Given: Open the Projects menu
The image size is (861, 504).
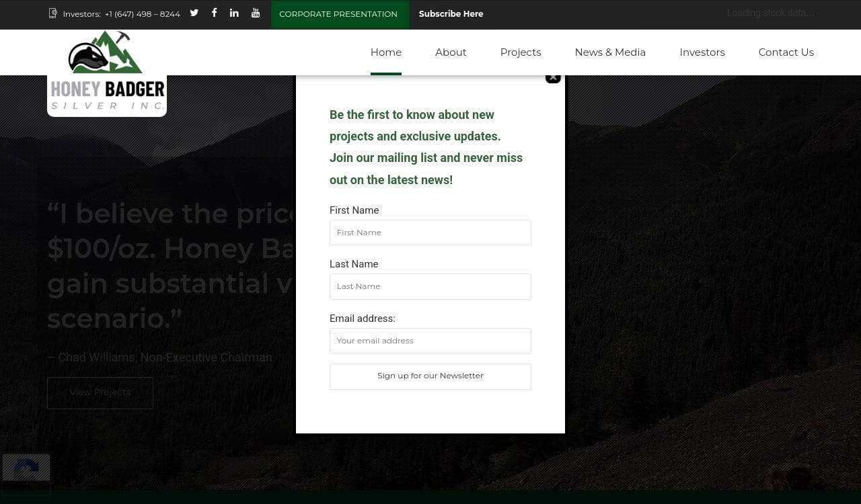Looking at the screenshot, I should pyautogui.click(x=521, y=52).
